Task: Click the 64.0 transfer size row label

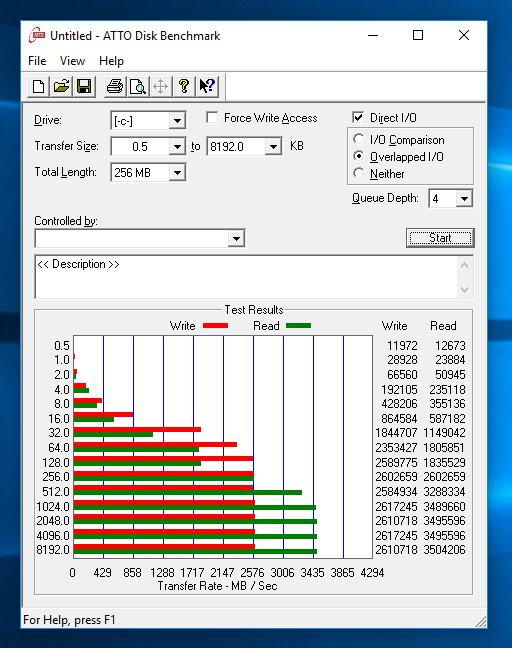Action: [x=59, y=448]
